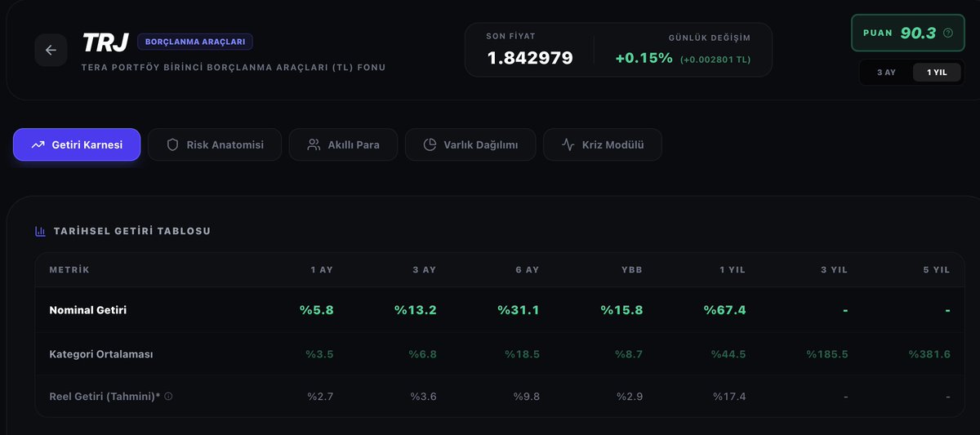Click the (+0.002801 TL) change amount
Viewport: 980px width, 435px height.
pyautogui.click(x=715, y=60)
